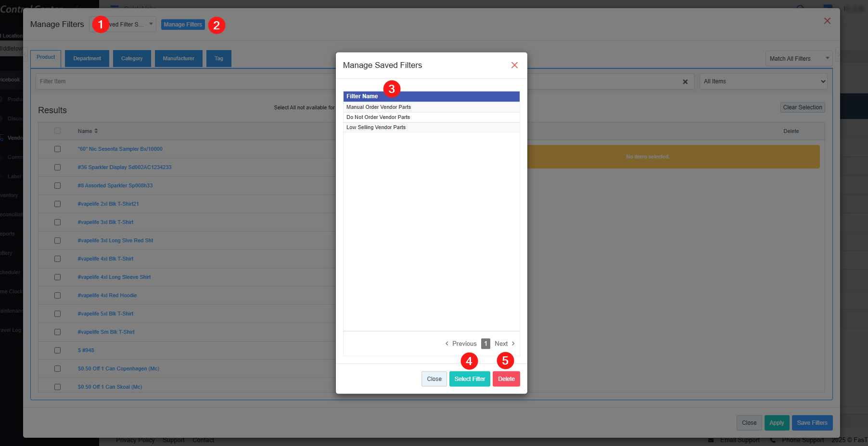868x446 pixels.
Task: Click the Manage Filters blue button
Action: [183, 25]
